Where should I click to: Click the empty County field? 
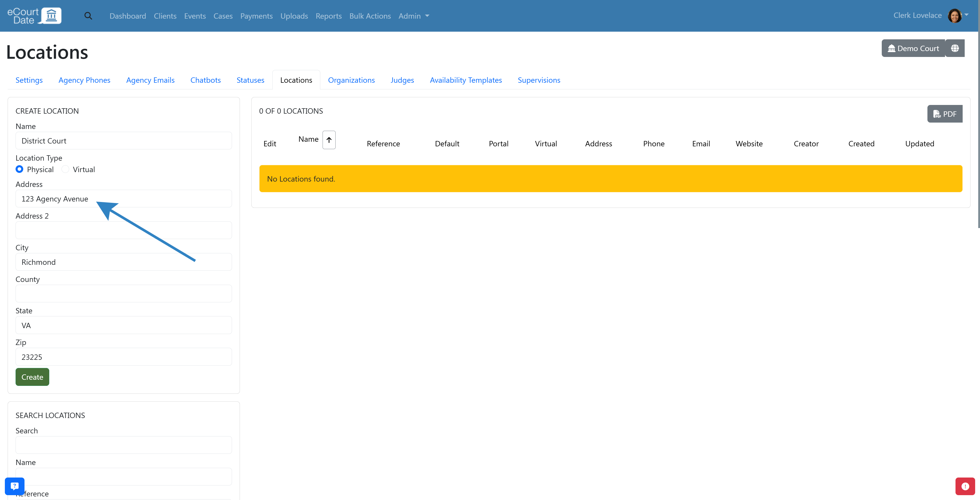coord(124,294)
